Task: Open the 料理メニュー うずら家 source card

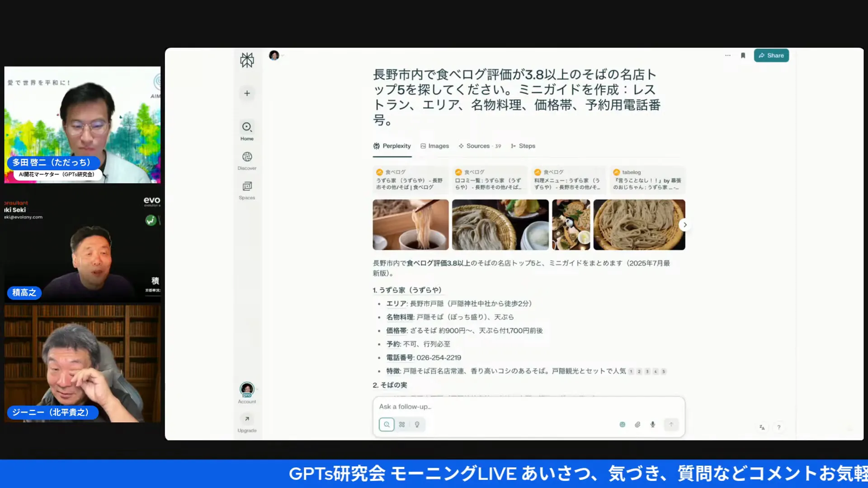Action: [568, 180]
